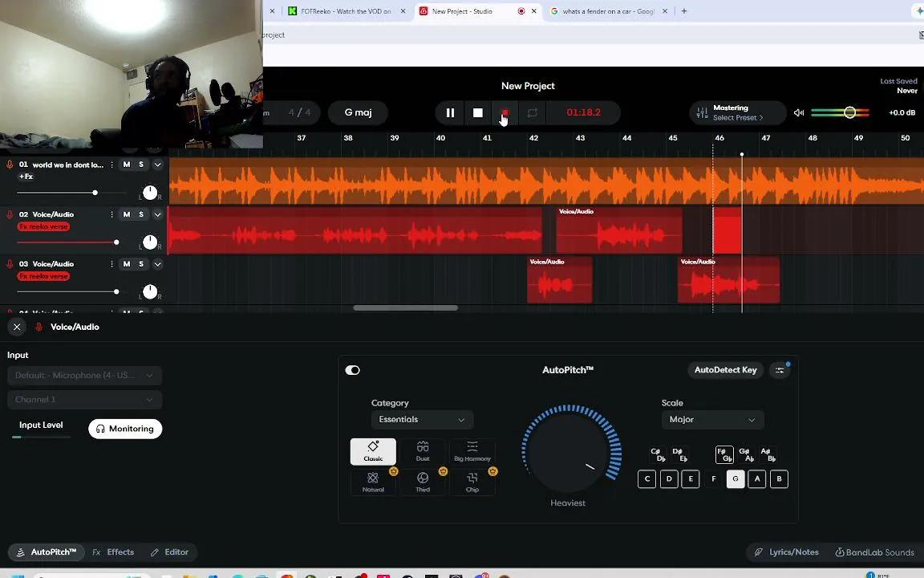Toggle the Monitoring headphone button
The image size is (924, 578).
[125, 429]
